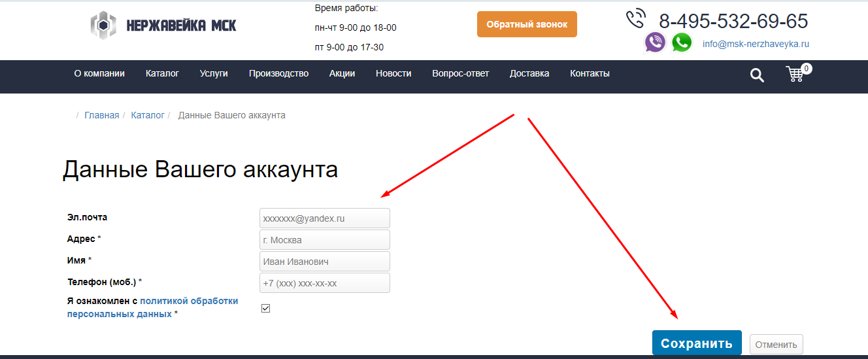Open политикой обработки персональных данных link

(153, 307)
